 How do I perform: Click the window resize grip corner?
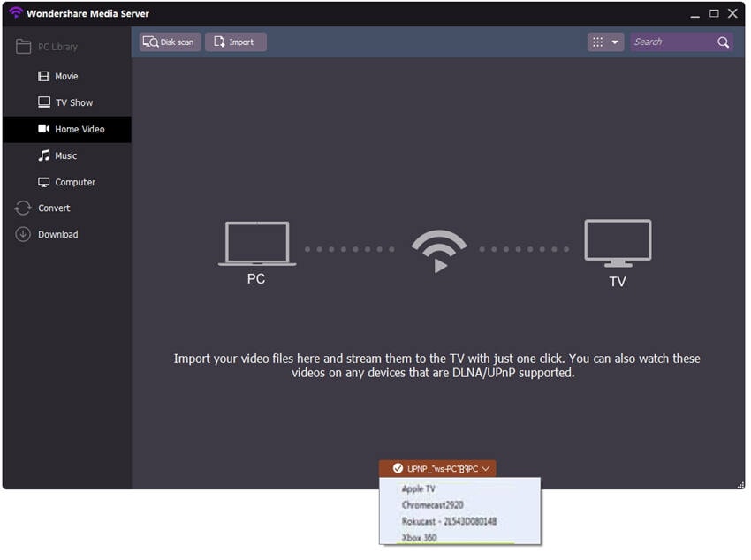[740, 485]
